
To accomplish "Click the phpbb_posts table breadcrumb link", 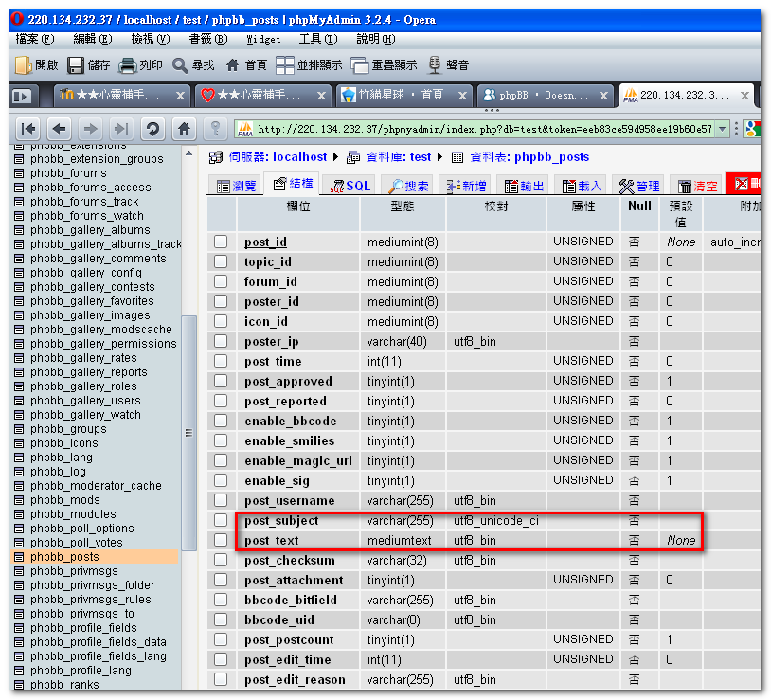I will click(x=529, y=157).
